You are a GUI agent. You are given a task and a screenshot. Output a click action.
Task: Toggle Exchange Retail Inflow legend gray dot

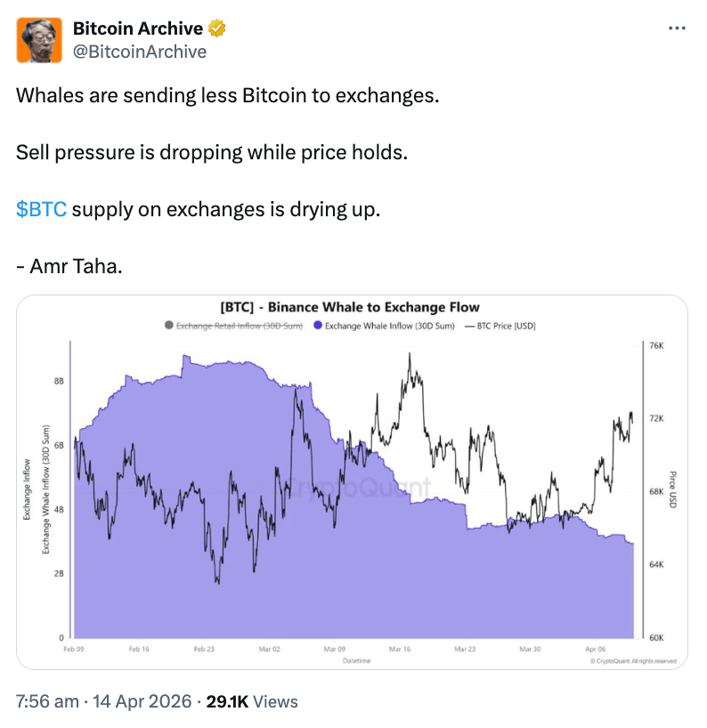[169, 326]
